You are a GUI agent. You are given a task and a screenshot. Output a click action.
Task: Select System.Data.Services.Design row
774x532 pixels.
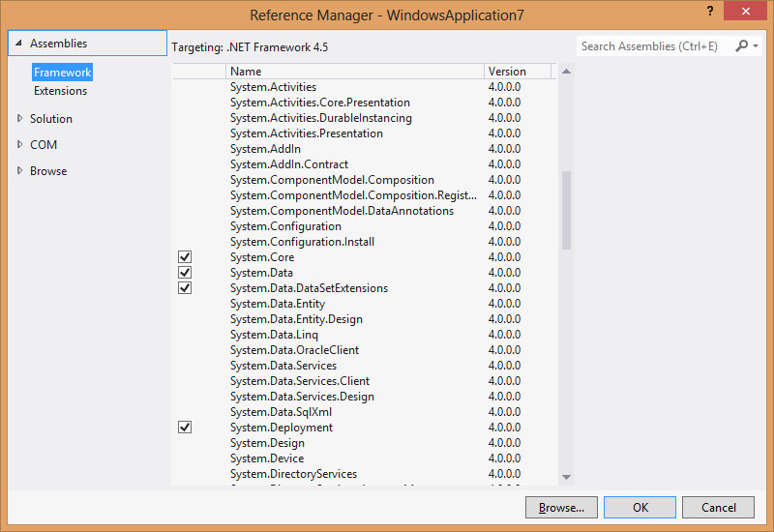pyautogui.click(x=365, y=397)
